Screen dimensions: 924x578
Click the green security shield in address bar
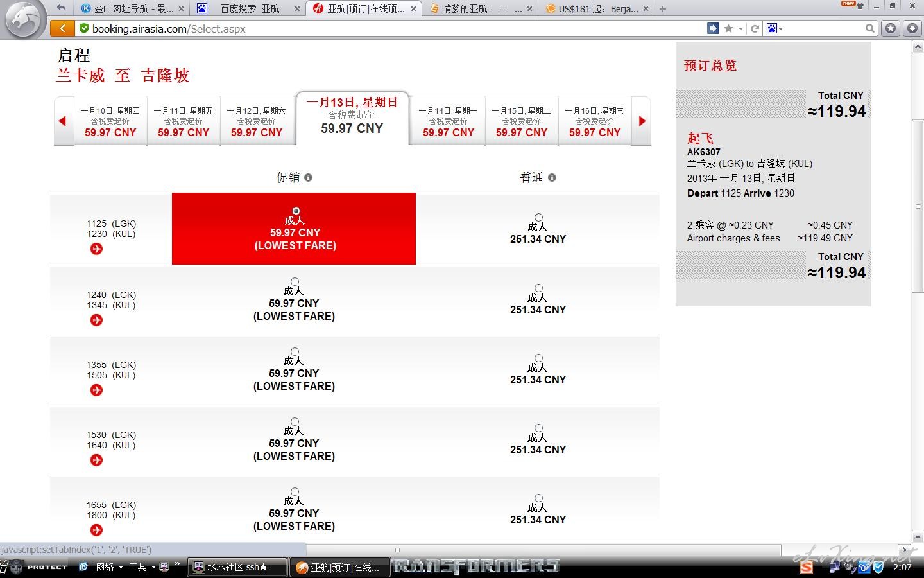pos(83,28)
